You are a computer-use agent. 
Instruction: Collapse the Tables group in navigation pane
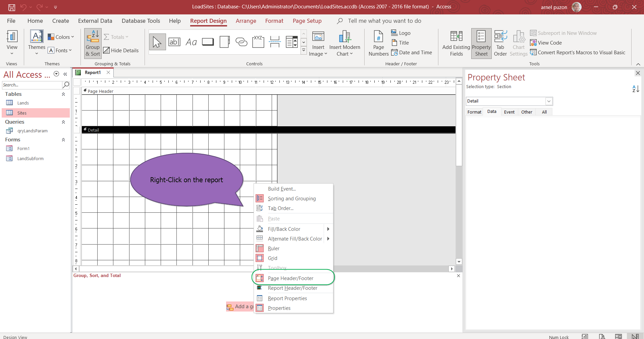pos(63,94)
